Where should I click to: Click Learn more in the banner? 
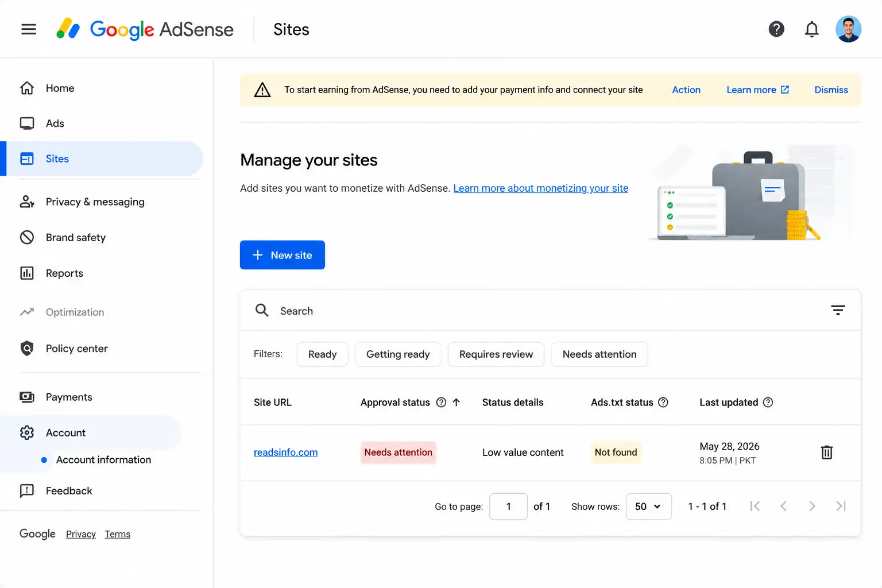(757, 90)
